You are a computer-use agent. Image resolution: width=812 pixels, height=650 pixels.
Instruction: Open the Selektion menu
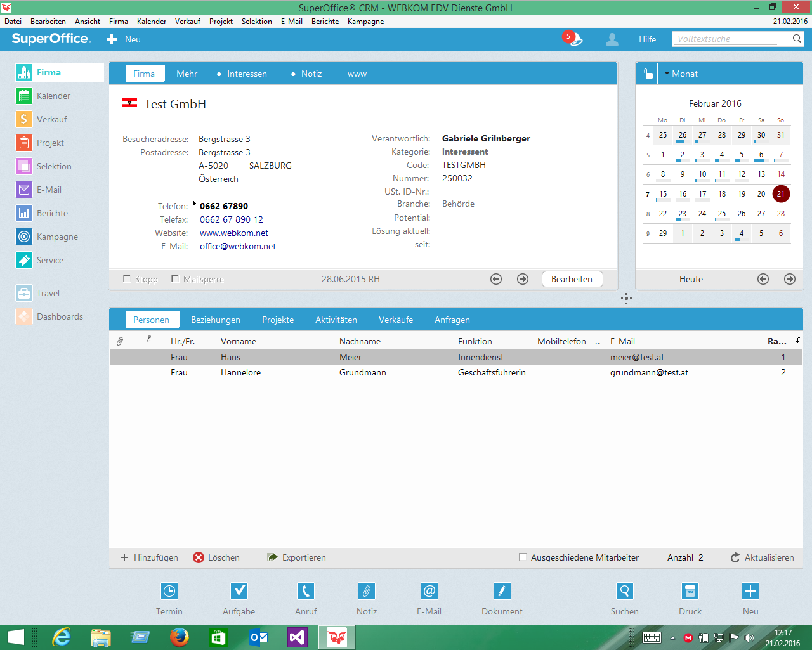256,21
